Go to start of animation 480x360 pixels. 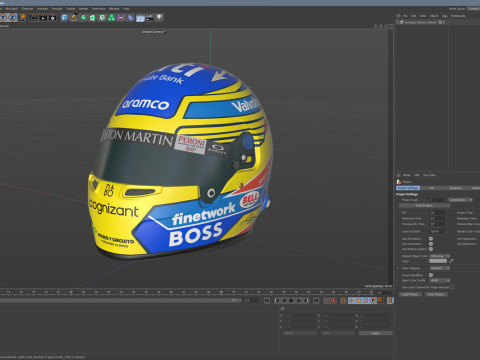(x=267, y=300)
